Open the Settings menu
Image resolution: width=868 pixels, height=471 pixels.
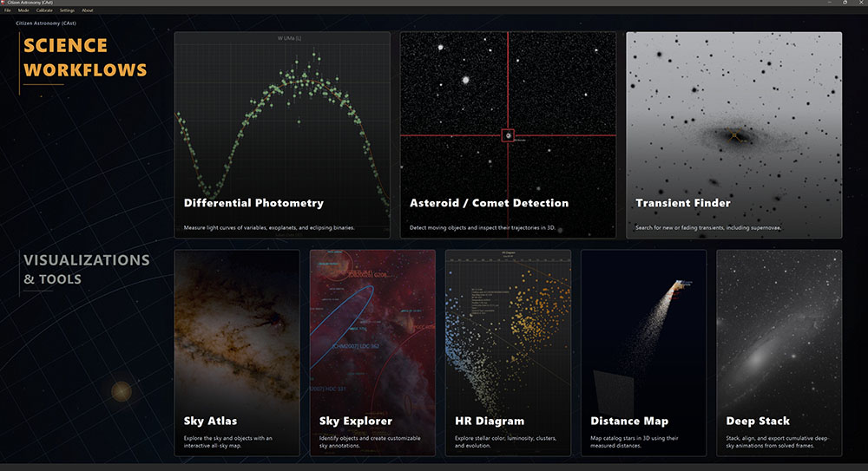(x=67, y=10)
